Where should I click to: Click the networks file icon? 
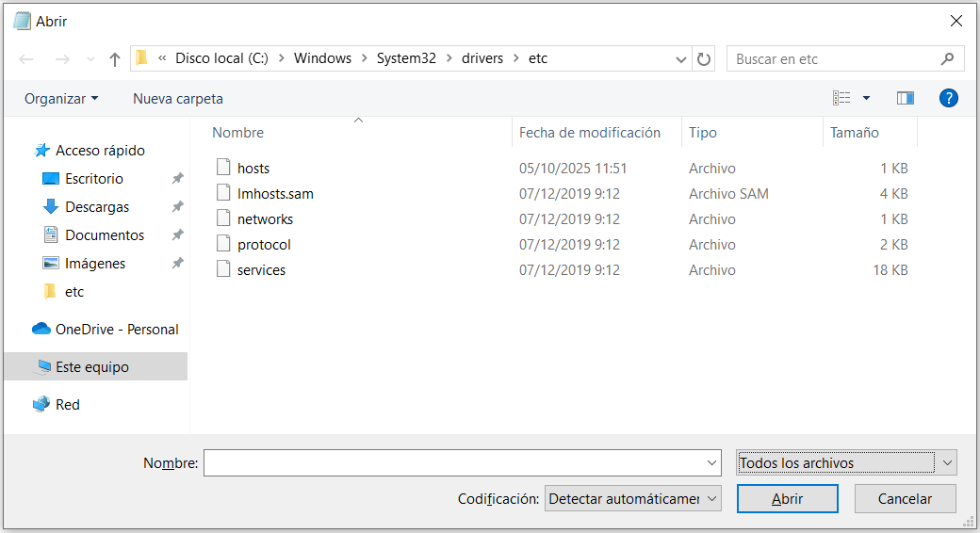click(x=223, y=218)
